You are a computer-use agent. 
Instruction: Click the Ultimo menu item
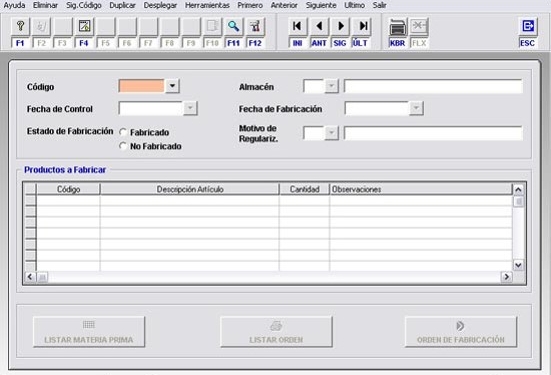(354, 5)
